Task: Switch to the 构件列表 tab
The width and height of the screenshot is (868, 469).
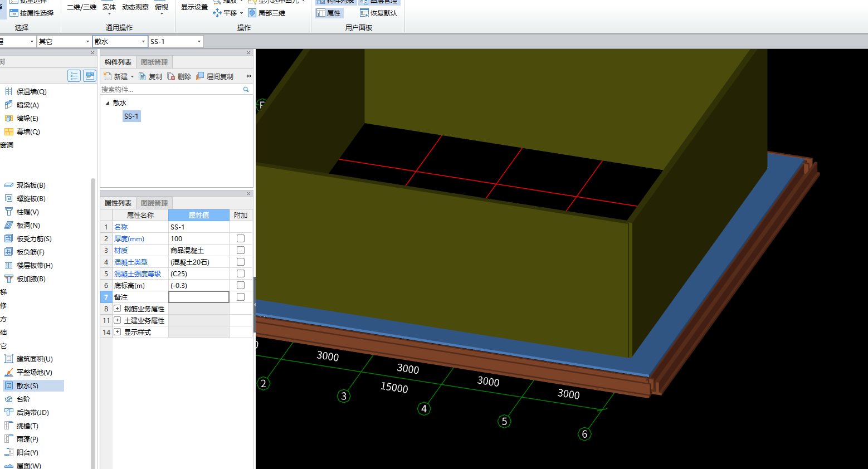Action: click(118, 62)
